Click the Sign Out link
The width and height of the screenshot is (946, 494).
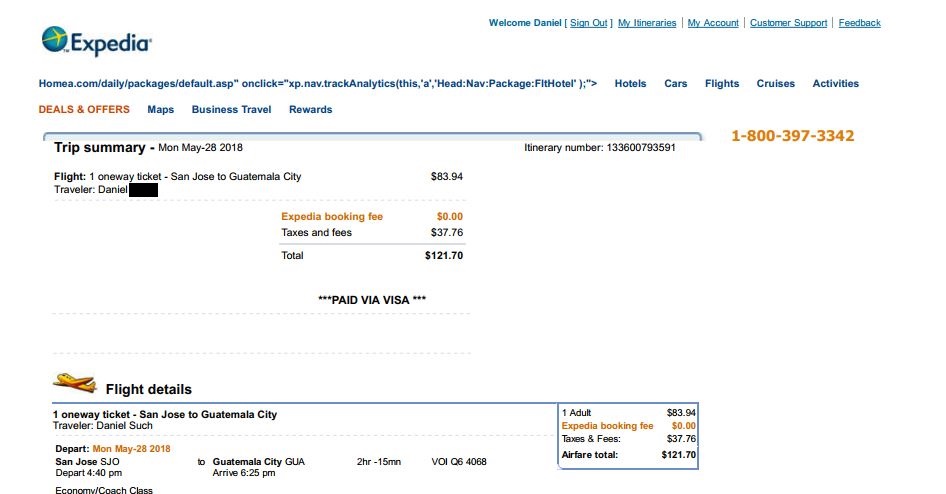[x=588, y=23]
